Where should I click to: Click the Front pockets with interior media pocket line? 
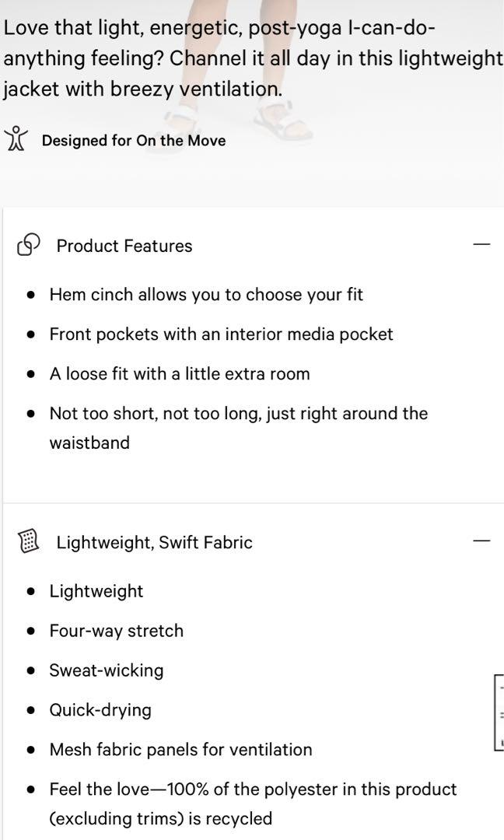tap(221, 334)
